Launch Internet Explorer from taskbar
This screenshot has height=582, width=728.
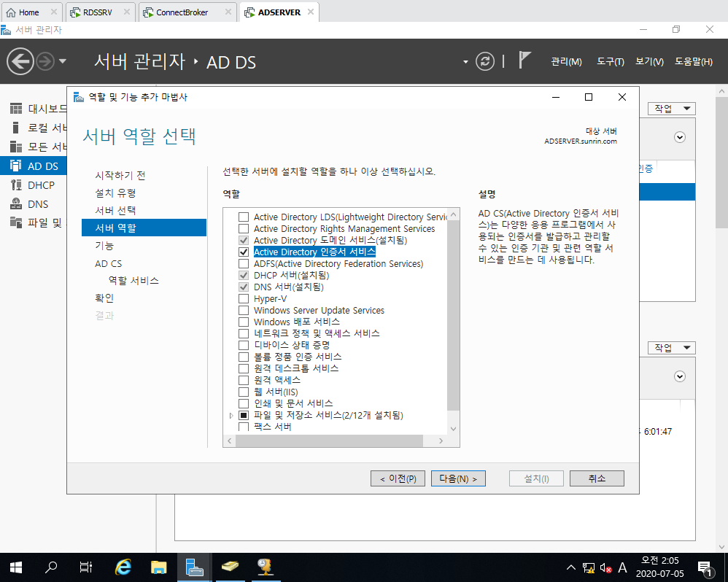coord(123,567)
